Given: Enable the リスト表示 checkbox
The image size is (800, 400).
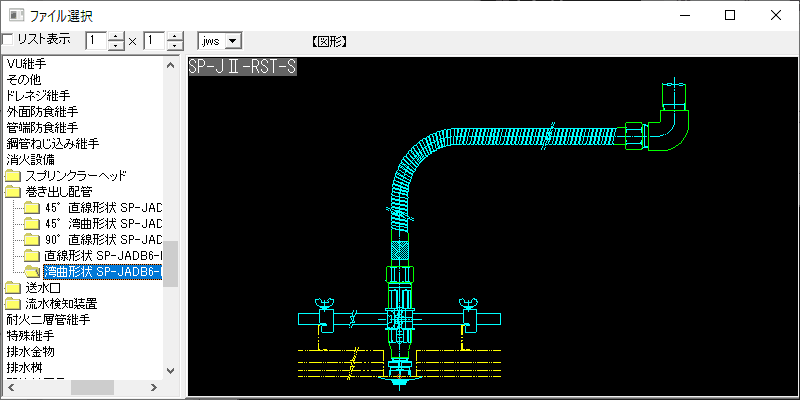Looking at the screenshot, I should click(x=8, y=40).
